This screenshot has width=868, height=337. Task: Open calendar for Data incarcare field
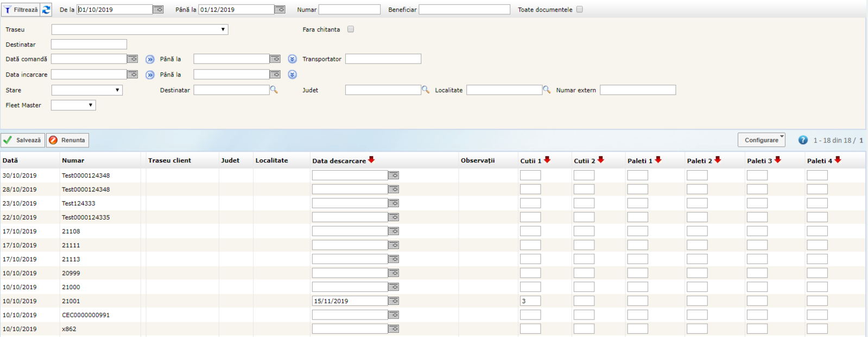132,74
